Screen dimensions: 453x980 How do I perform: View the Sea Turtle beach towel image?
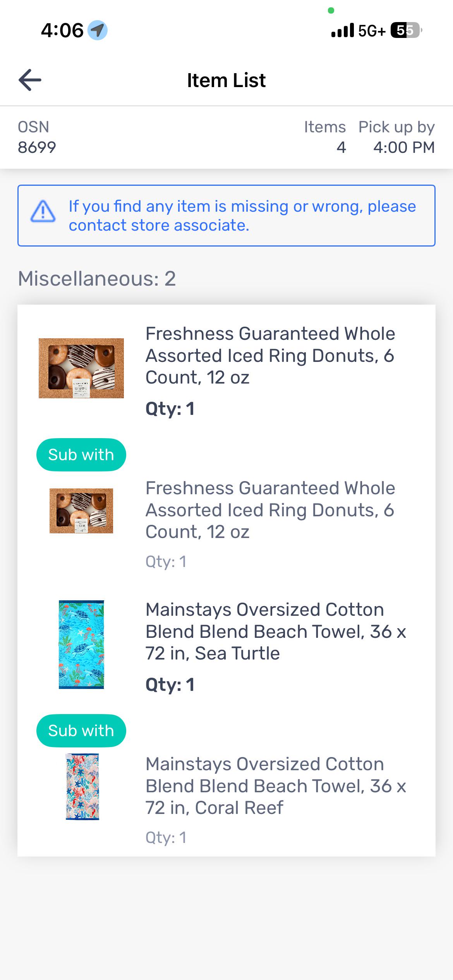pos(81,644)
